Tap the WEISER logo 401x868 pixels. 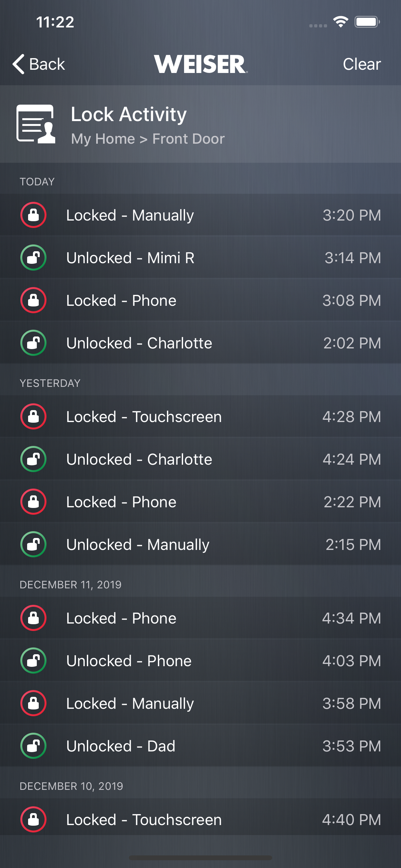tap(201, 64)
